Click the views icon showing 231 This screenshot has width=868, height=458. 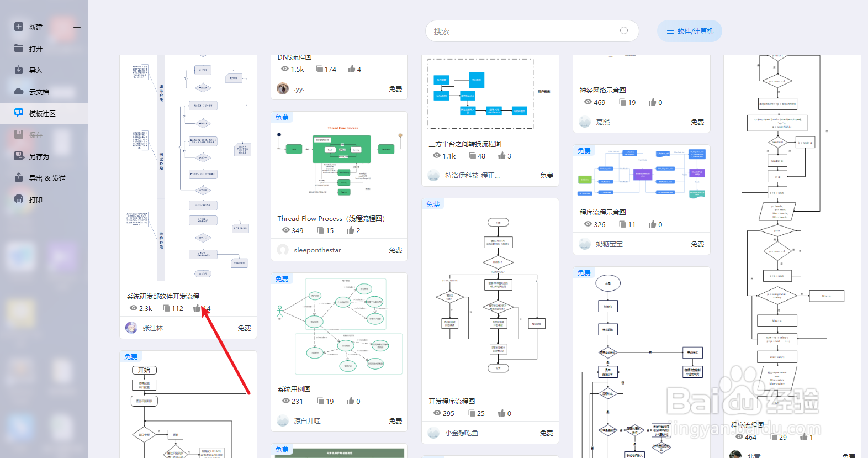pyautogui.click(x=286, y=401)
